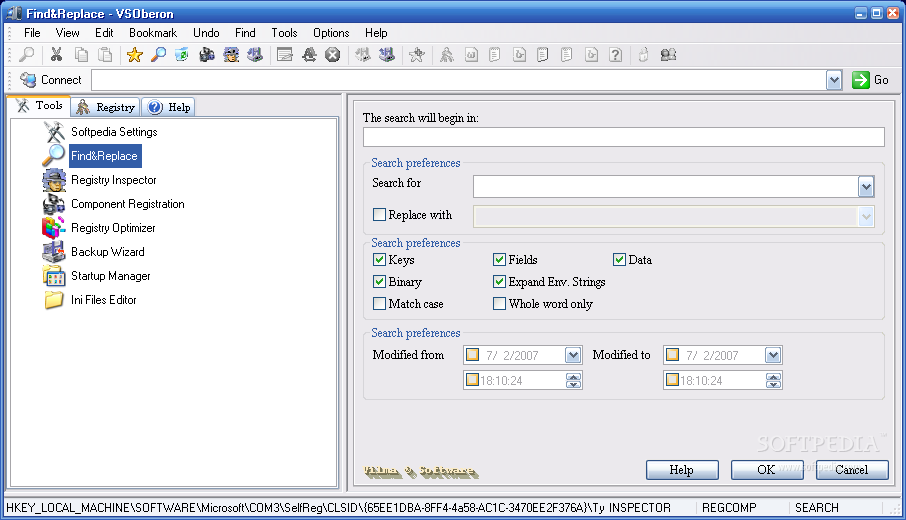Click the Ini Files Editor folder icon
The image size is (906, 520).
click(x=54, y=300)
